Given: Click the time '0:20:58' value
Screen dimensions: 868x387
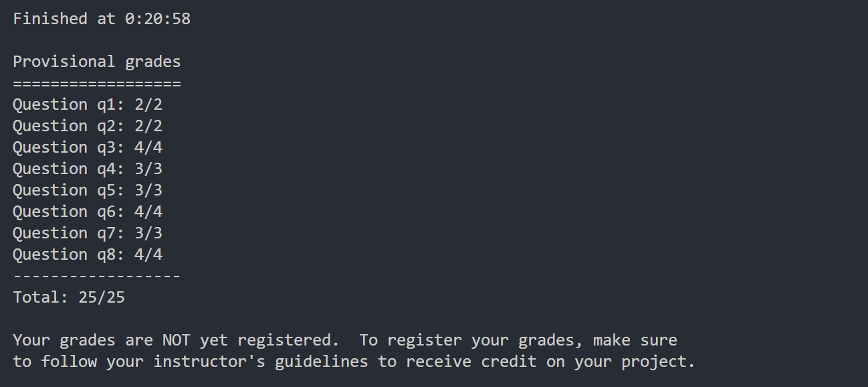Looking at the screenshot, I should coord(158,19).
